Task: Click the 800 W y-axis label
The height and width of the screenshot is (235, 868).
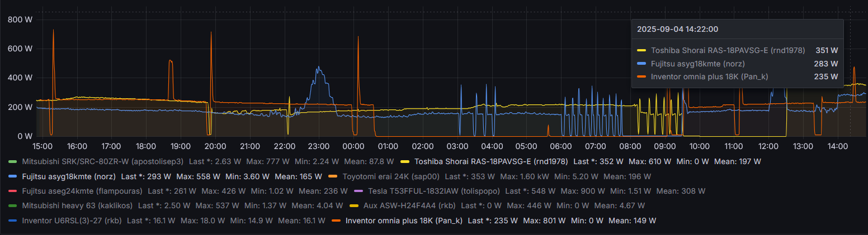Action: [20, 19]
